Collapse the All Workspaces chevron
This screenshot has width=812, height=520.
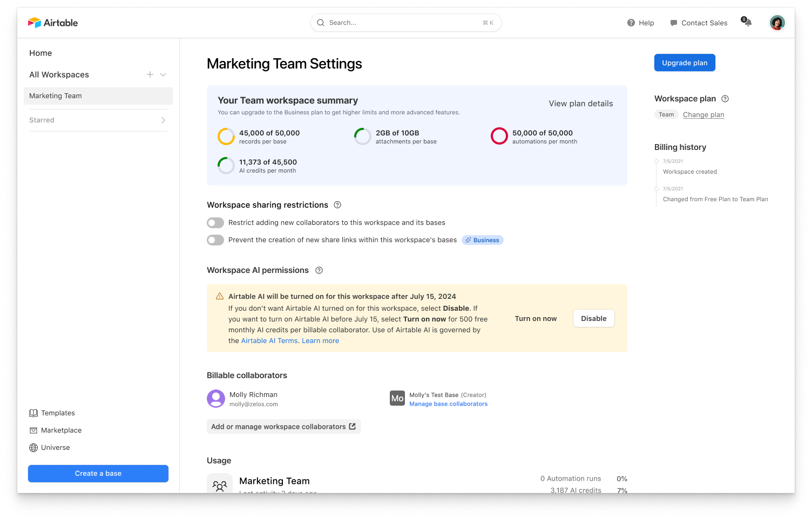coord(163,74)
